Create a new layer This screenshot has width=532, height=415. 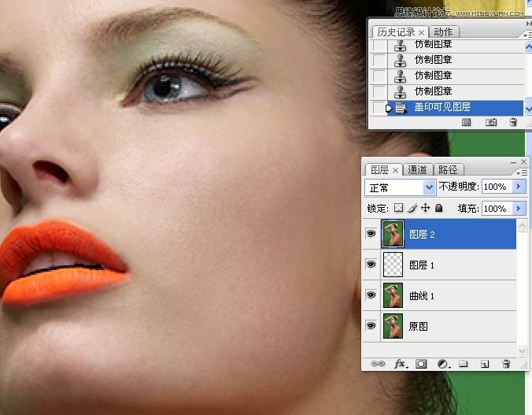485,364
